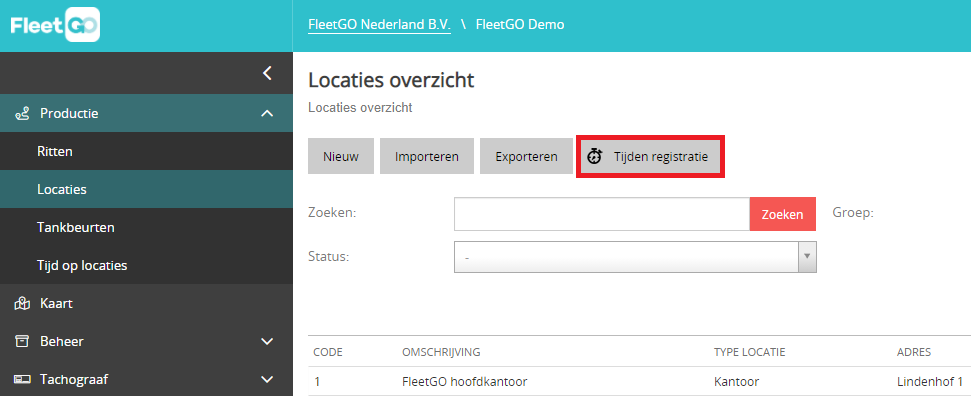Screen dimensions: 971x396
Task: Open Tankbeurten in the sidebar
Action: click(x=146, y=227)
